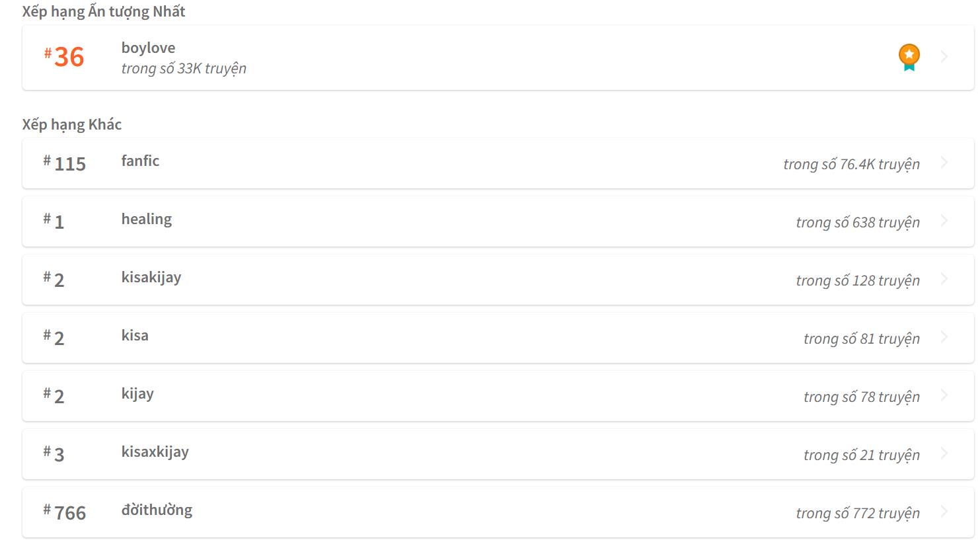Click the kisaxkijay row chevron arrow

(944, 453)
